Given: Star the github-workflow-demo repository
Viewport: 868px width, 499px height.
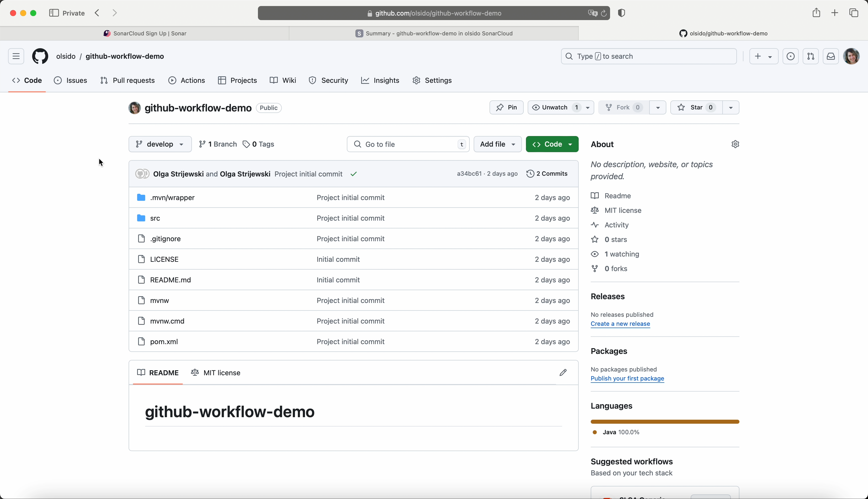Looking at the screenshot, I should (x=696, y=108).
